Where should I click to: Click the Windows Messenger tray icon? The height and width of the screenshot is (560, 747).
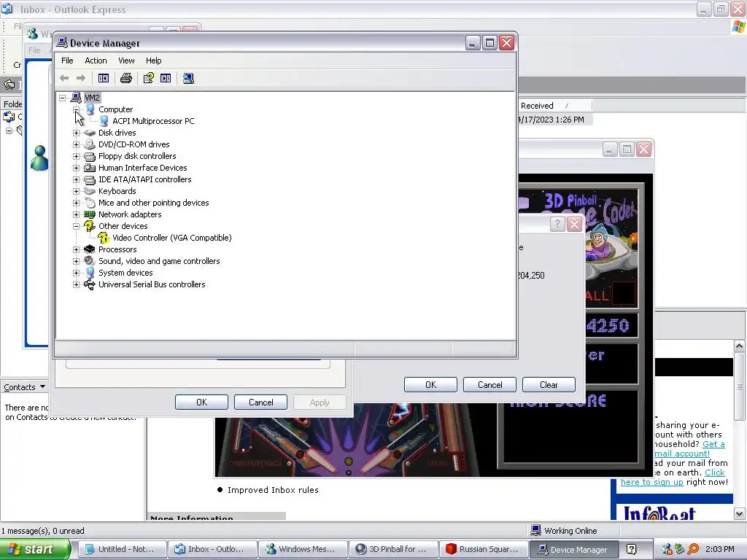667,549
